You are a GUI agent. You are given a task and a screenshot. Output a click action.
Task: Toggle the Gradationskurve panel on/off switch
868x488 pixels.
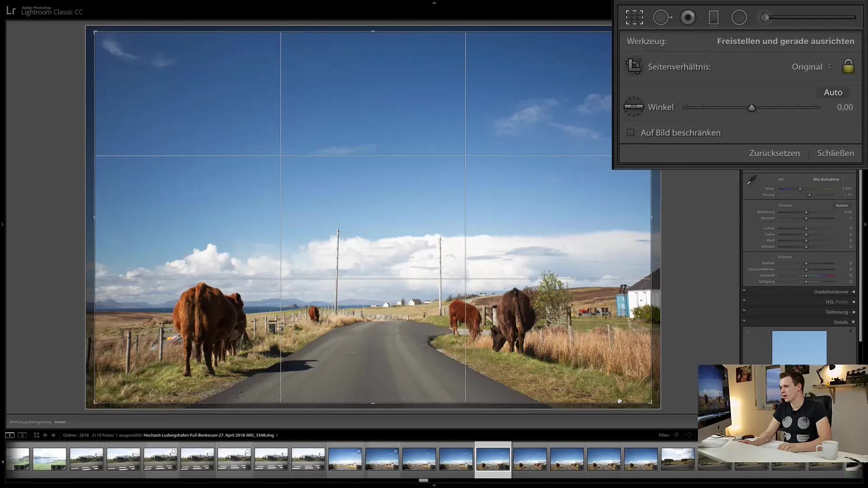(x=744, y=291)
